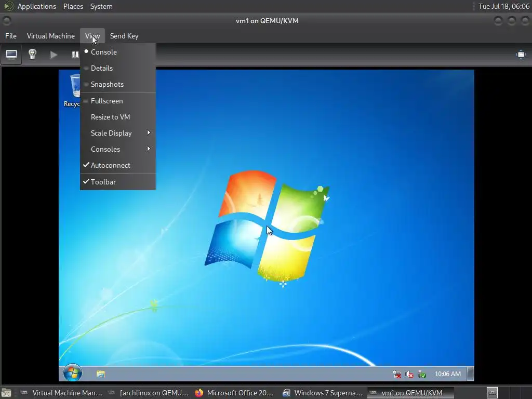Select the Snapshots view radio option
The width and height of the screenshot is (532, 399).
(118, 84)
